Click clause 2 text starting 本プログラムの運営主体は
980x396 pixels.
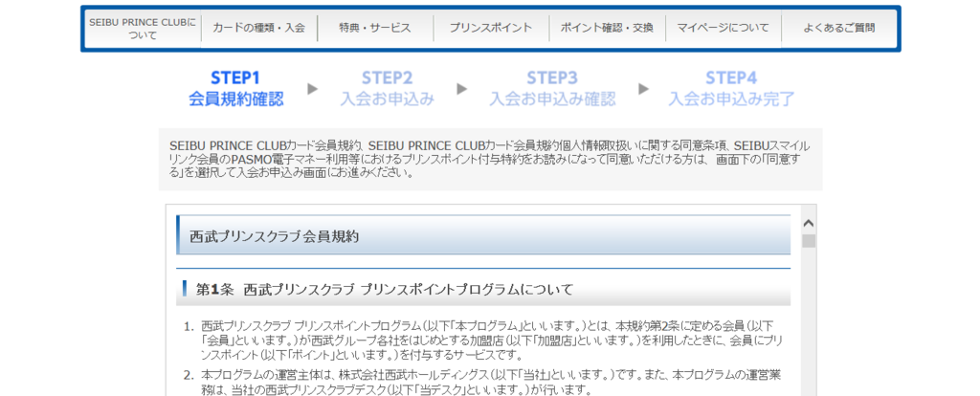[x=493, y=383]
